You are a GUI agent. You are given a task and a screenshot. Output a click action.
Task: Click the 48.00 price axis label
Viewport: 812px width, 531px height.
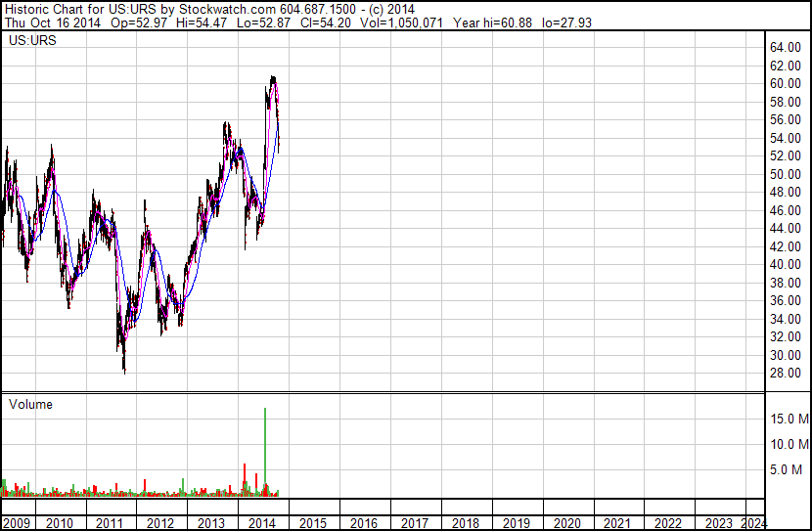786,192
